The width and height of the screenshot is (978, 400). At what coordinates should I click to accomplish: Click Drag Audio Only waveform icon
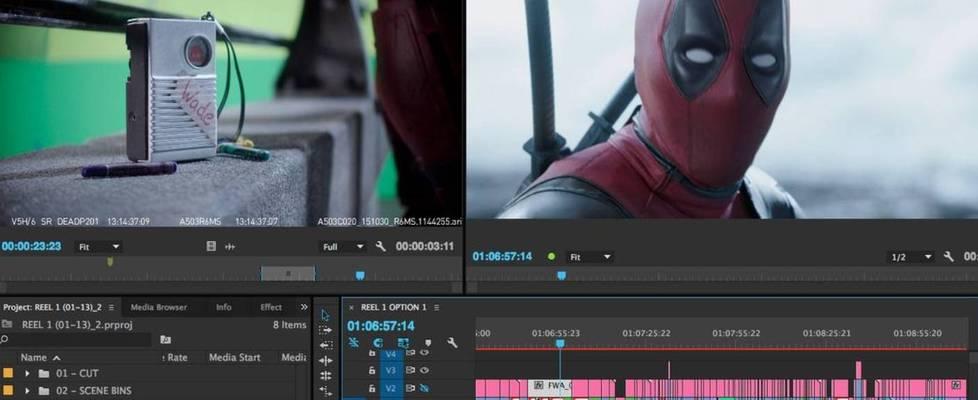pos(230,246)
